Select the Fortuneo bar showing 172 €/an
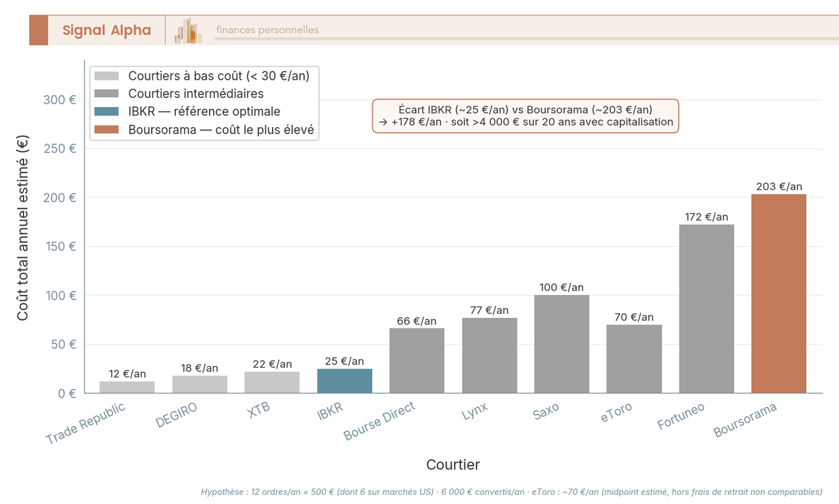 pos(706,308)
